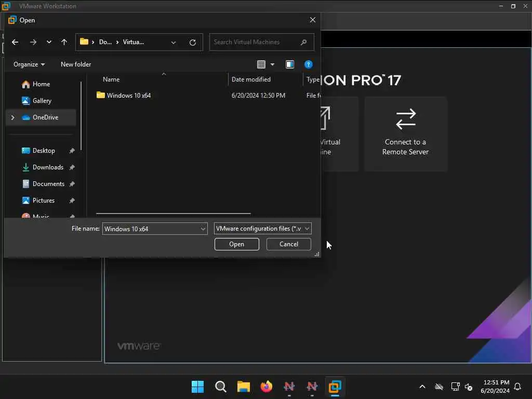
Task: Open Documents quick access folder
Action: pyautogui.click(x=48, y=184)
